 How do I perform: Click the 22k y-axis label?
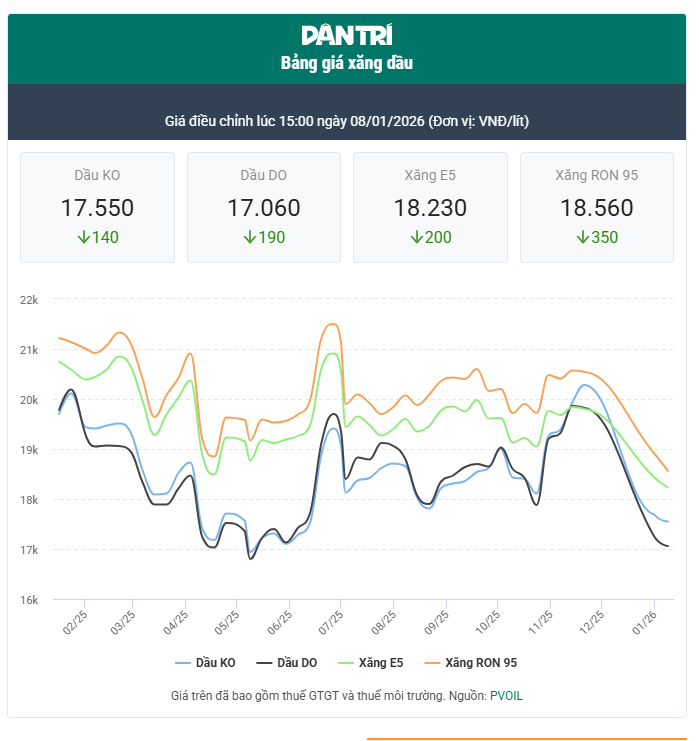[28, 300]
